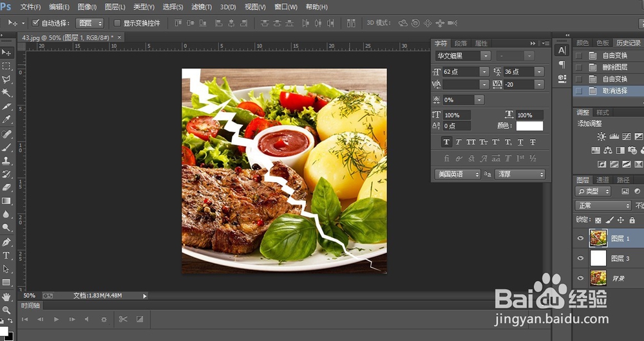Open the blend mode 正常 dropdown
The image size is (644, 341).
603,206
